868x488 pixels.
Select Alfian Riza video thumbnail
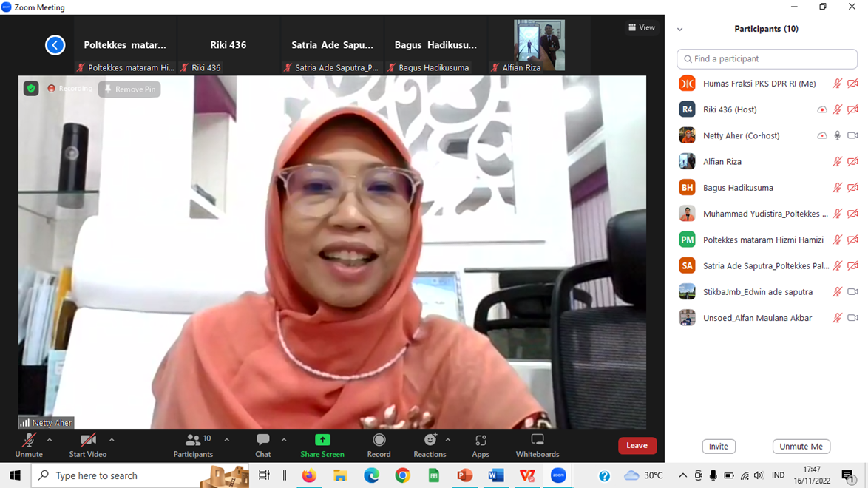click(x=539, y=45)
